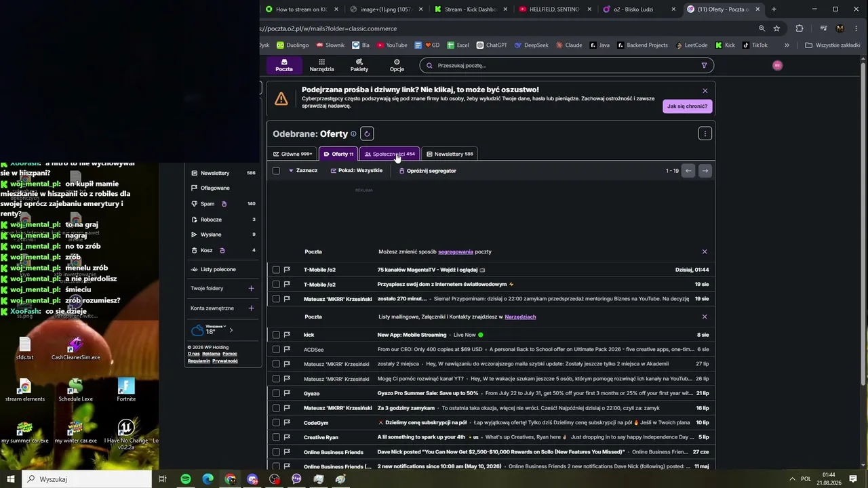868x488 pixels.
Task: Open Windows Start menu
Action: pyautogui.click(x=11, y=479)
